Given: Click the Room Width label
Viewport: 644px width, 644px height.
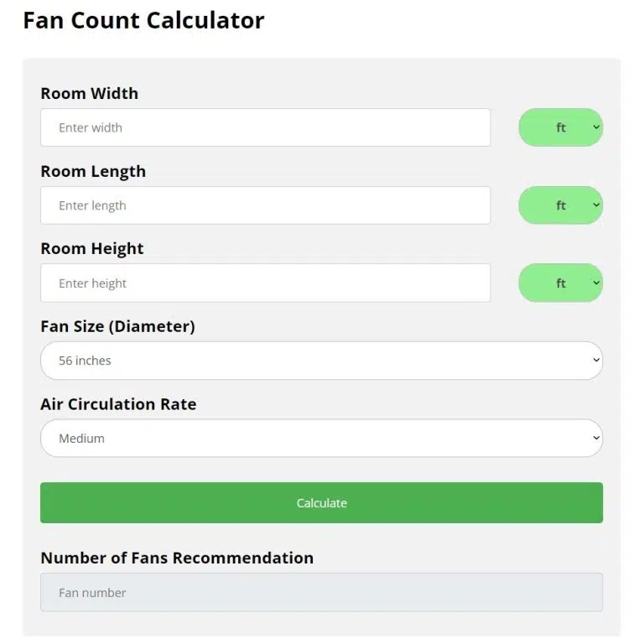Looking at the screenshot, I should click(x=90, y=94).
